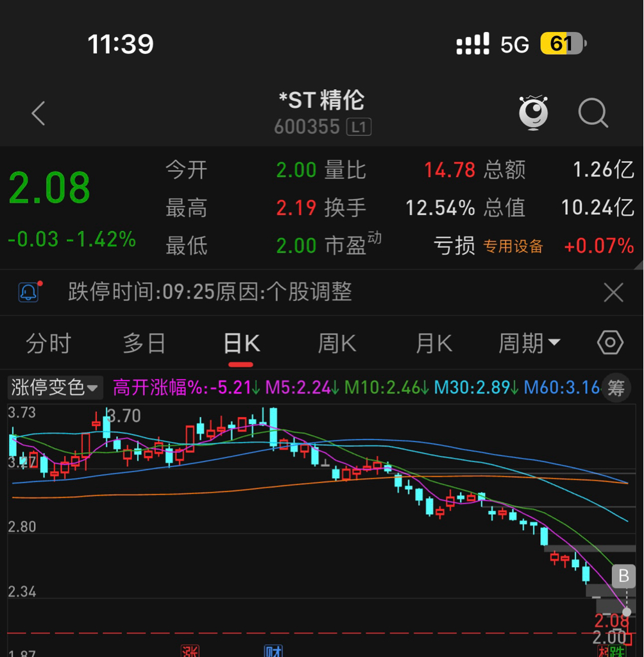The image size is (644, 657).
Task: Tap the 11:39 clock in status bar
Action: point(121,44)
